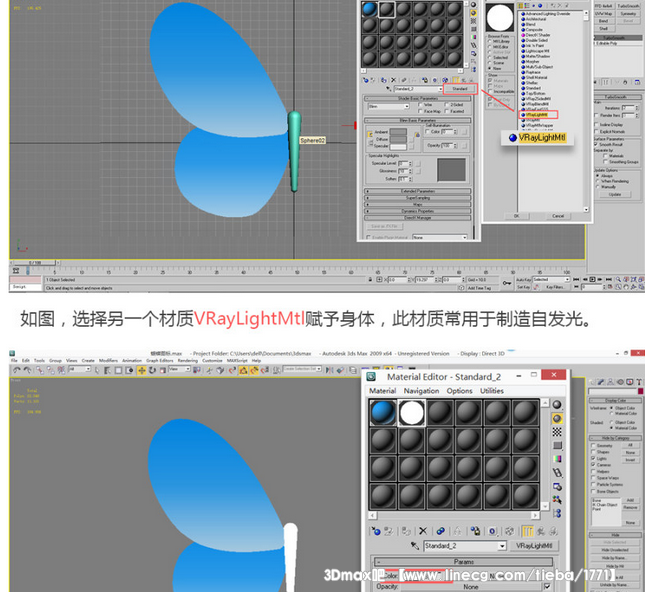
Task: Open the Hierarchy tab in the command panel
Action: 610,382
